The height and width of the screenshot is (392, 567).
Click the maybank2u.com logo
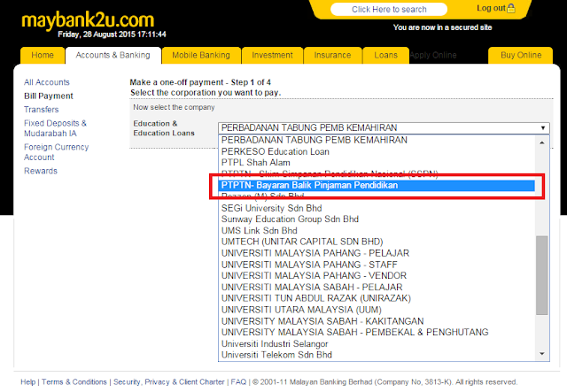tap(88, 20)
